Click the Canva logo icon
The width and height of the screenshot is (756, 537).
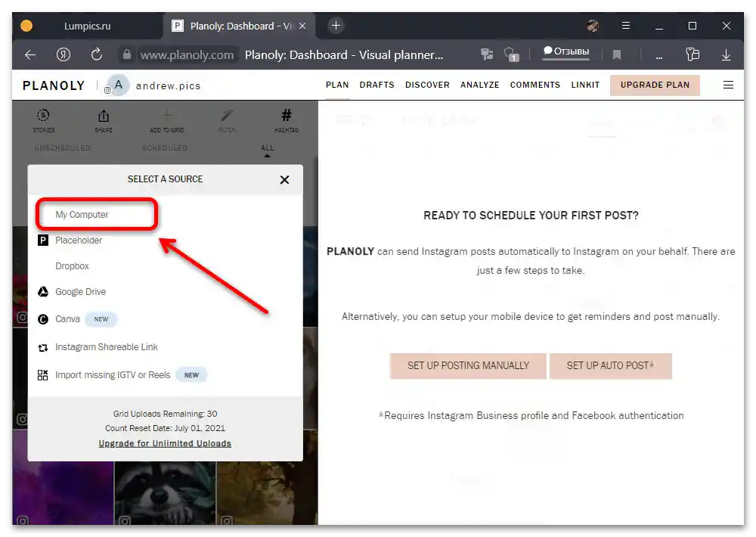click(x=43, y=319)
